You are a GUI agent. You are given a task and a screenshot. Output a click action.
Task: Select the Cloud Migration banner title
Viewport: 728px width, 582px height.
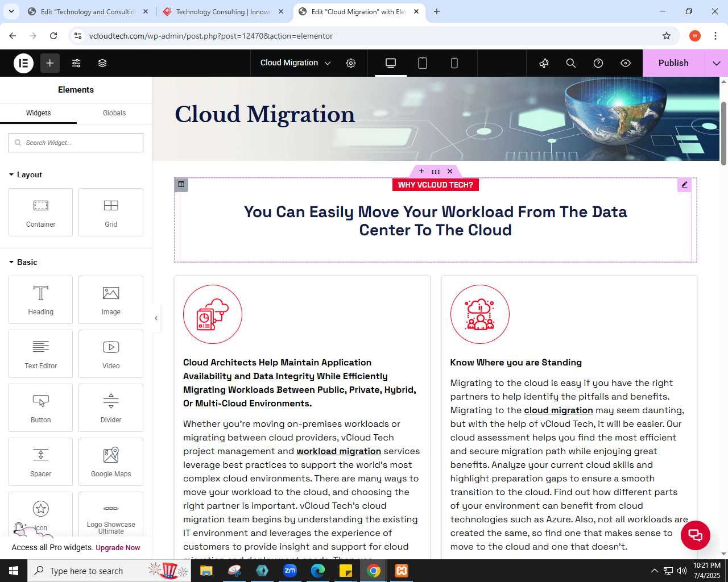click(264, 114)
